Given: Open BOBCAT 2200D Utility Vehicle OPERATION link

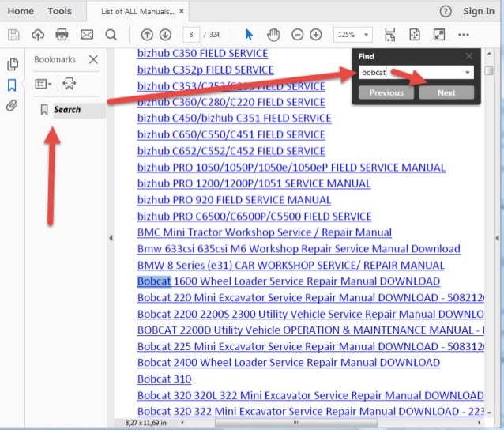Looking at the screenshot, I should click(x=310, y=330).
